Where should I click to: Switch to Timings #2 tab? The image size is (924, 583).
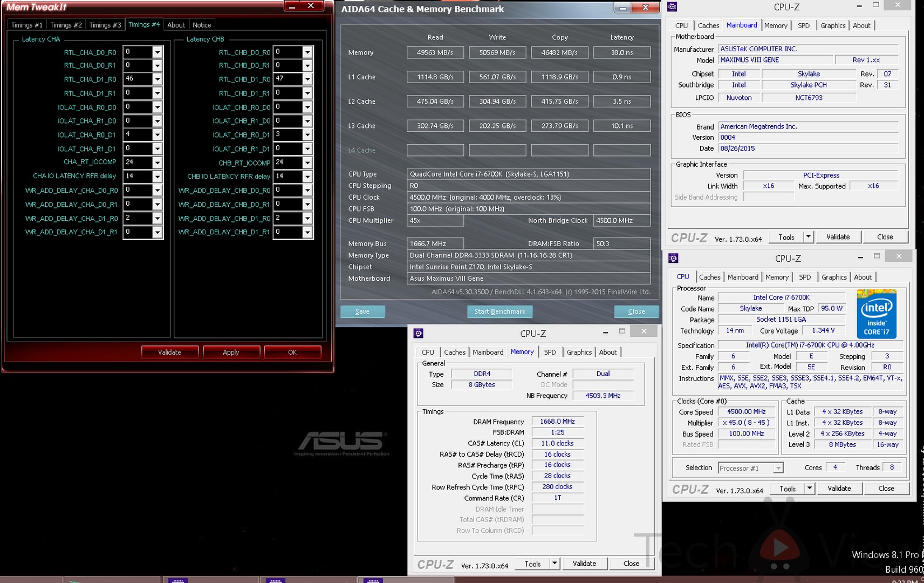pyautogui.click(x=66, y=25)
